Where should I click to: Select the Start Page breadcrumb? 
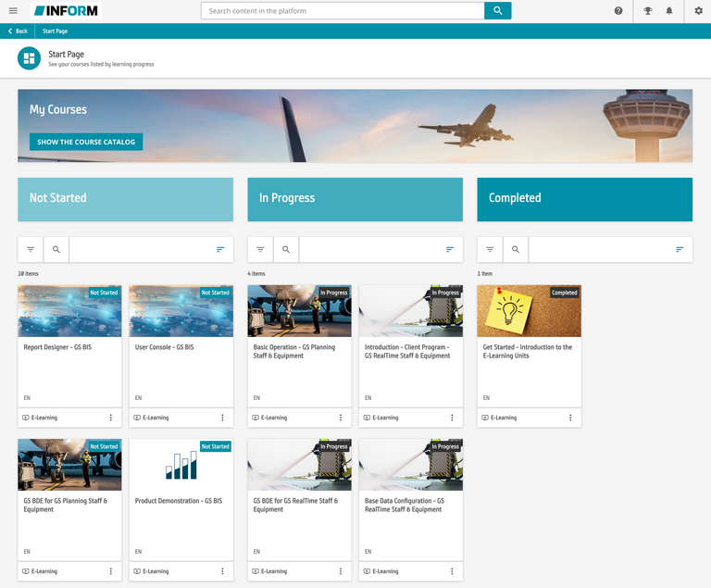55,31
